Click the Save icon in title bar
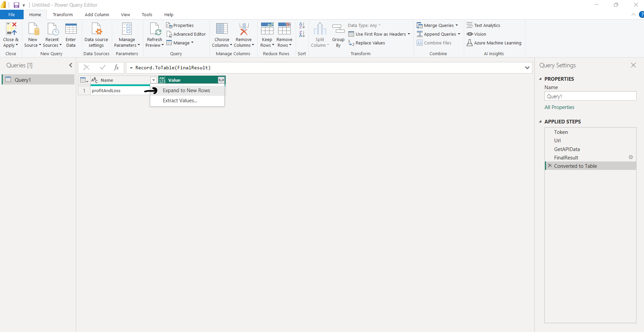This screenshot has width=644, height=332. tap(16, 5)
